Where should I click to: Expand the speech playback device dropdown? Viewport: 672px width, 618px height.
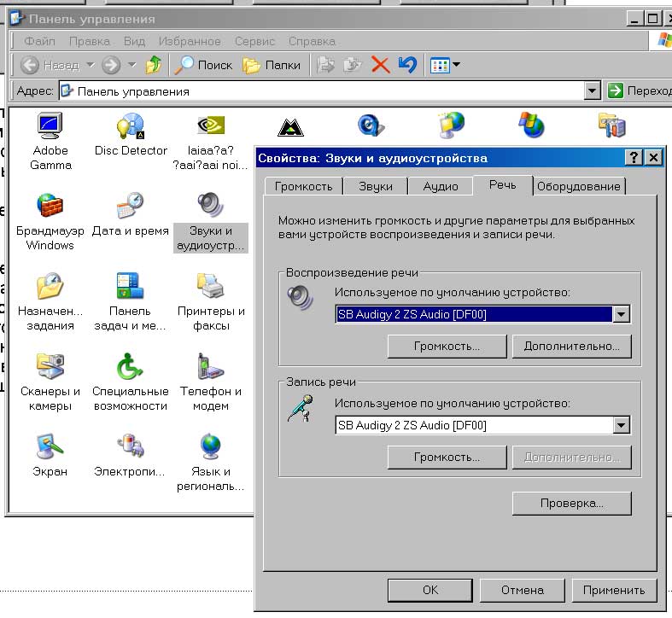[x=622, y=314]
